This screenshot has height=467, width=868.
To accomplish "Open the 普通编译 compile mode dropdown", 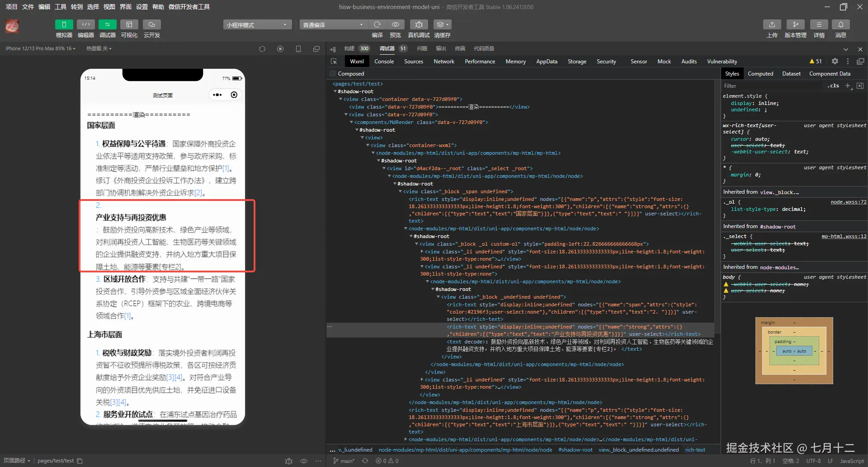I will pyautogui.click(x=333, y=24).
